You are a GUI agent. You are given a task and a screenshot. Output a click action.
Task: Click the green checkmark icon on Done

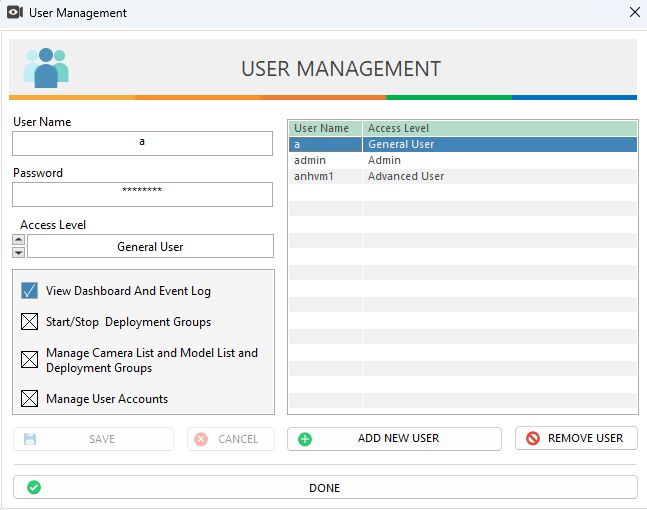pos(34,488)
